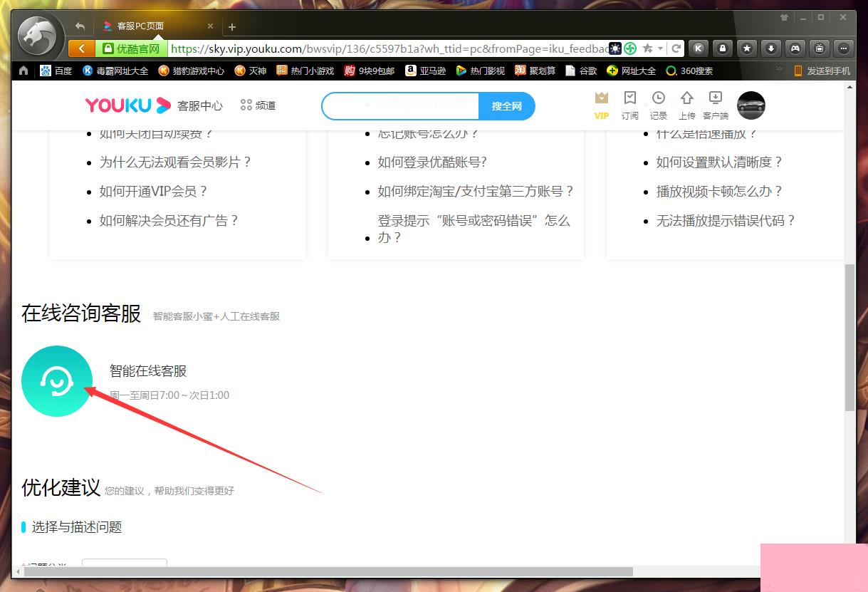Click the Cheetah browser logo button
This screenshot has width=868, height=592.
38,36
